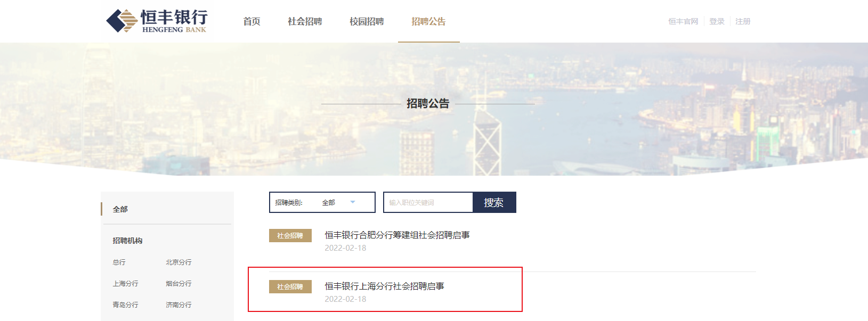Click the 2022-02-18 date under the 合肥分行 announcement
The height and width of the screenshot is (321, 868).
click(345, 248)
